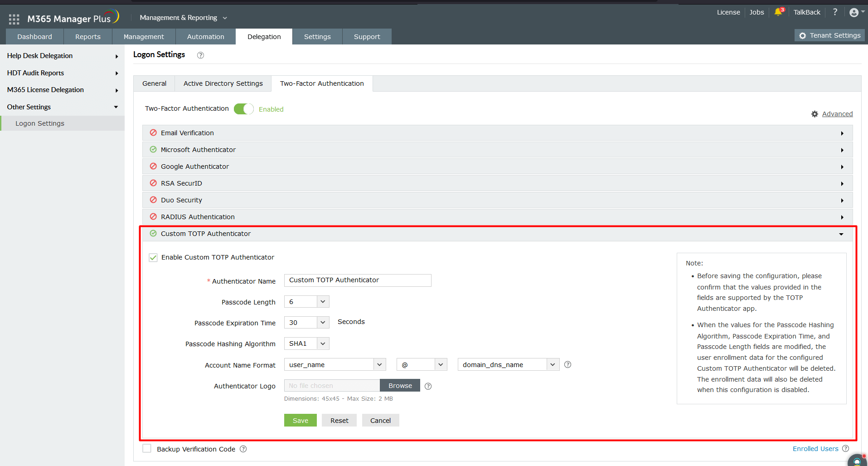Open the header help question mark icon
Screen dimensions: 868x466
(x=835, y=12)
